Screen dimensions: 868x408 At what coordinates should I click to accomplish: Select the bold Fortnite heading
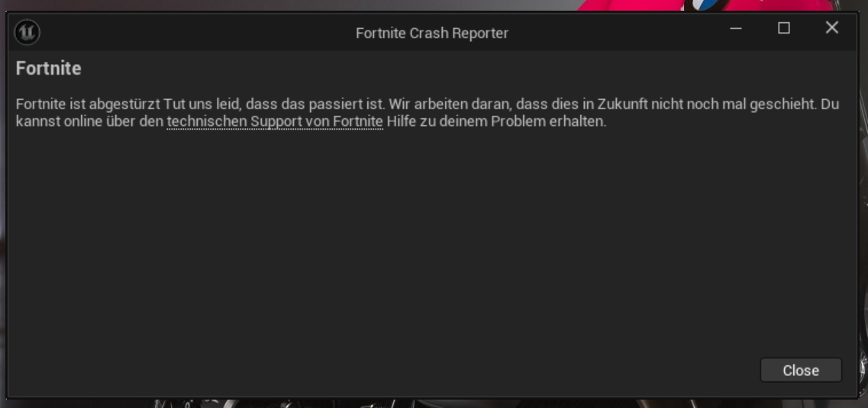pos(49,69)
